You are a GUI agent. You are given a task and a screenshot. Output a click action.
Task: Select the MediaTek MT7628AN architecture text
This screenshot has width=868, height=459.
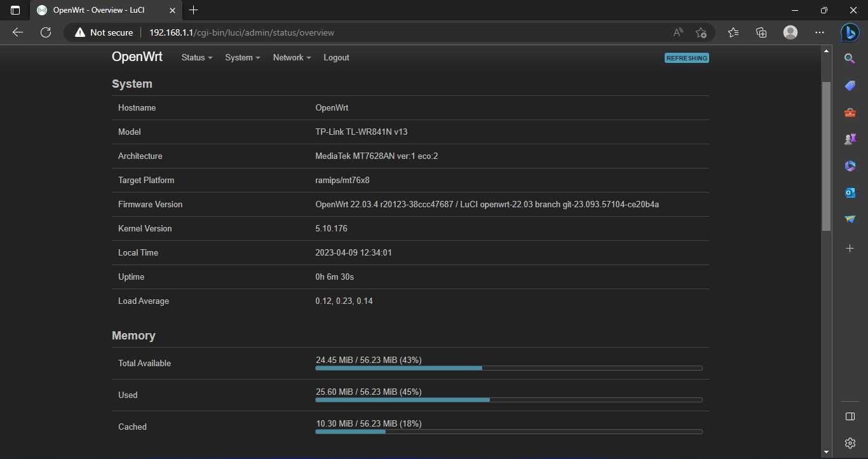pyautogui.click(x=376, y=156)
